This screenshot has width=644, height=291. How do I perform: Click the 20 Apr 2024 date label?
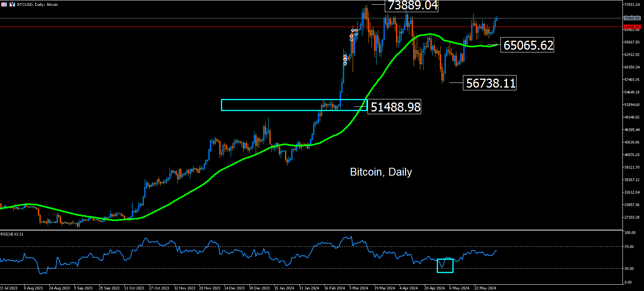[x=435, y=288]
